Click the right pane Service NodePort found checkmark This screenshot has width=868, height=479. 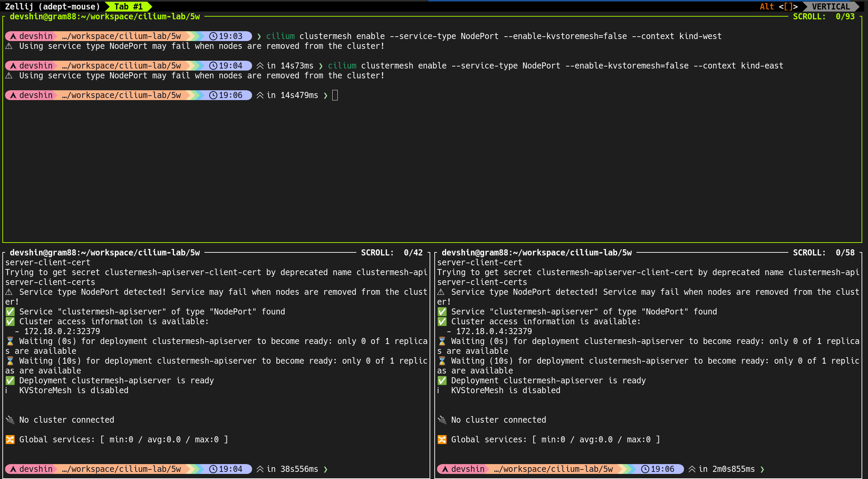(442, 312)
